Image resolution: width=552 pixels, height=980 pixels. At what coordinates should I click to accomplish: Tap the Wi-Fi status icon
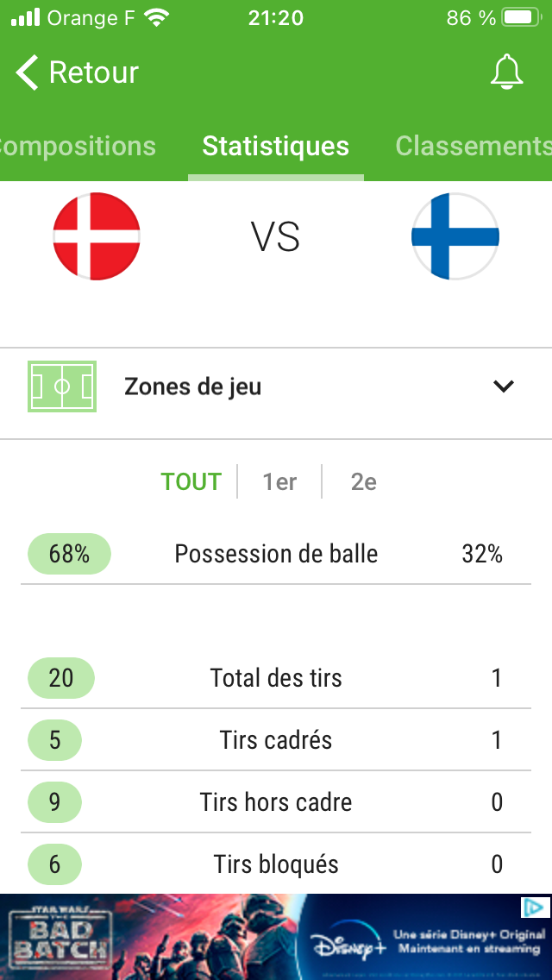tap(156, 17)
